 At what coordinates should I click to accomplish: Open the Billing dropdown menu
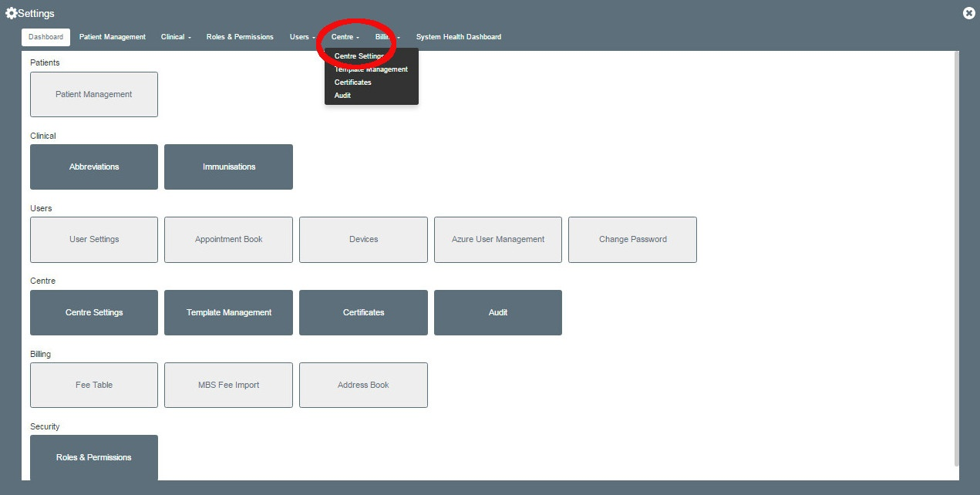pyautogui.click(x=384, y=36)
